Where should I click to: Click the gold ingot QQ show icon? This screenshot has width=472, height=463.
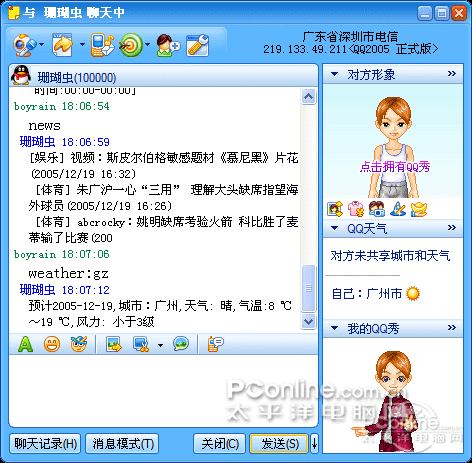419,209
